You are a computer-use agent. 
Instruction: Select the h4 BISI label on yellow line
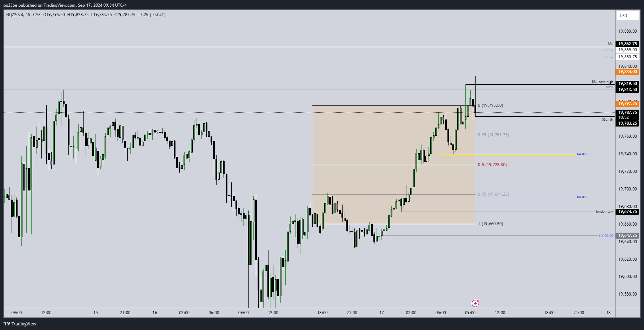tap(582, 197)
